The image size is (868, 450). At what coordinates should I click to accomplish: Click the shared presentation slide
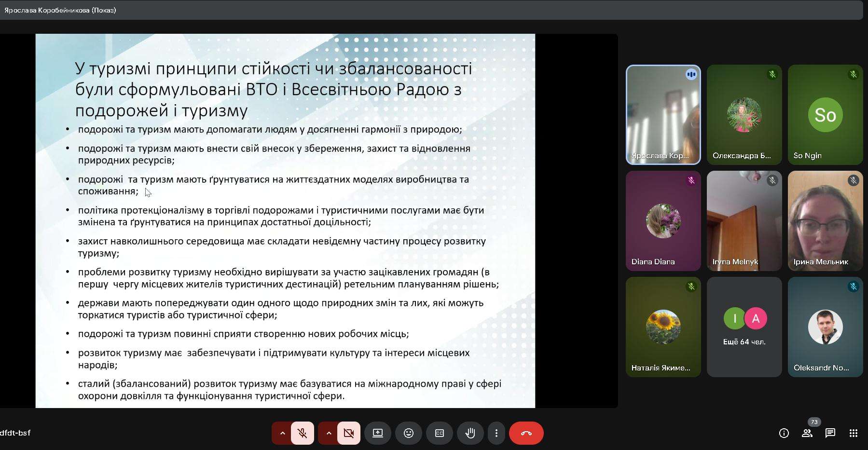(x=285, y=220)
